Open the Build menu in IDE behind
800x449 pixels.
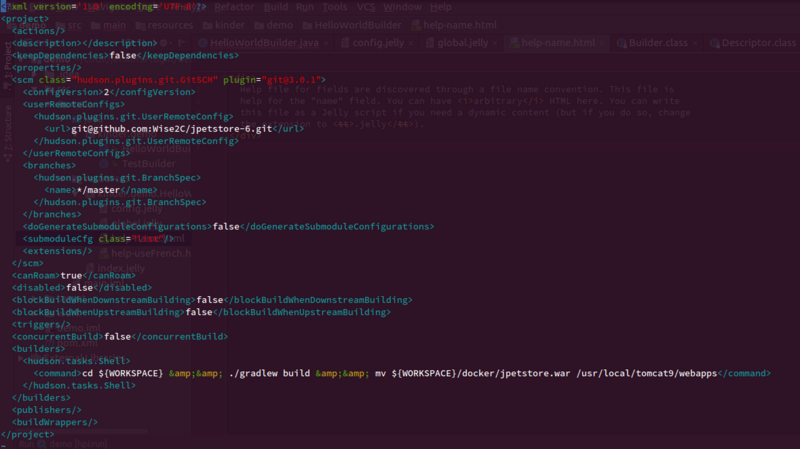[x=276, y=7]
